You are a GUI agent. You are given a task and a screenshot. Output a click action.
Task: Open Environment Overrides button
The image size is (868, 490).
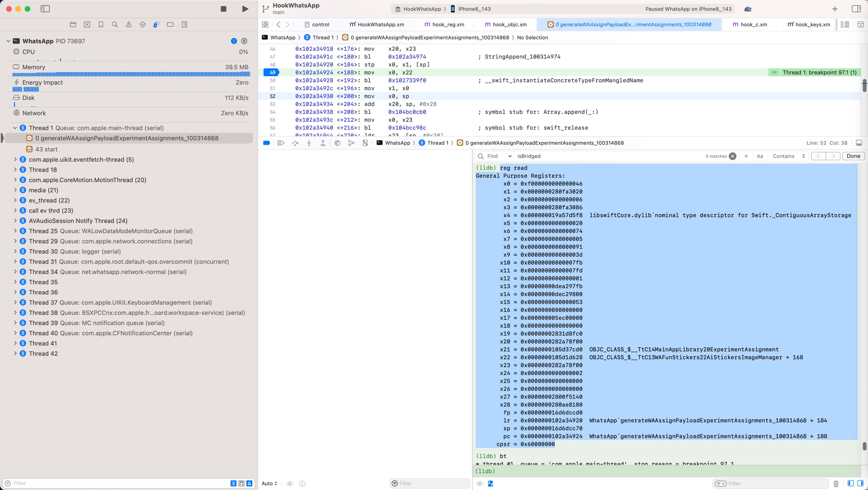point(365,143)
